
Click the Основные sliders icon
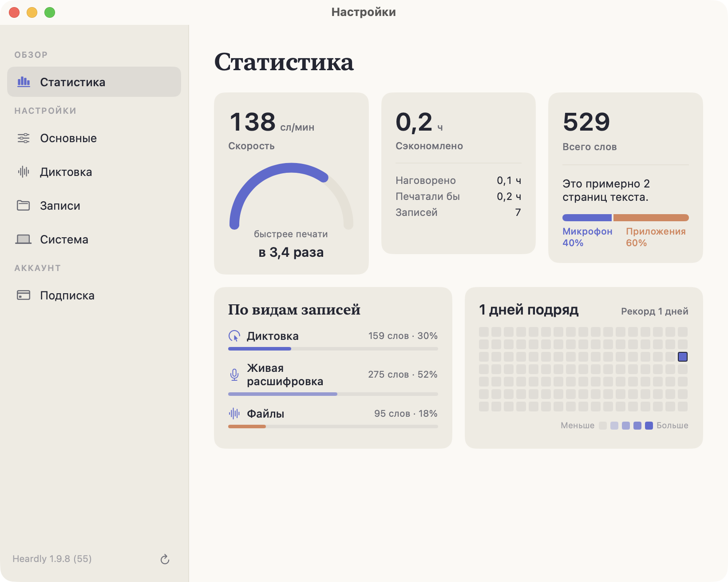(24, 138)
